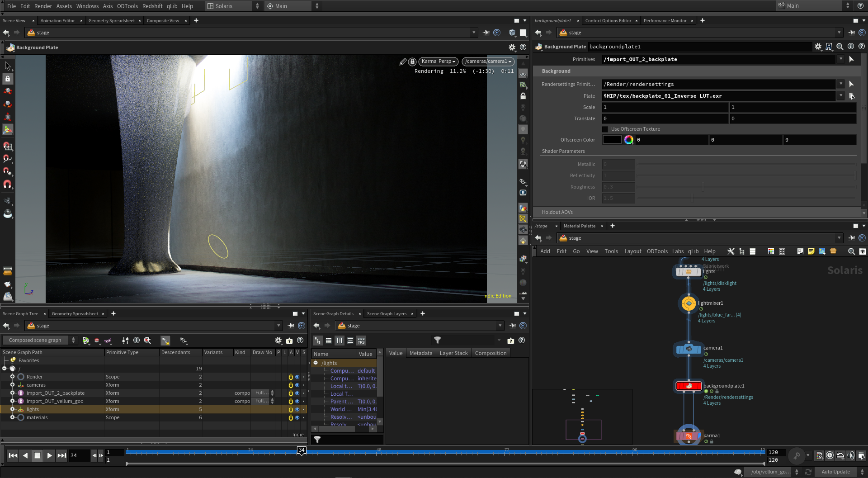Switch to Material Palette tab
The width and height of the screenshot is (868, 478).
point(579,226)
